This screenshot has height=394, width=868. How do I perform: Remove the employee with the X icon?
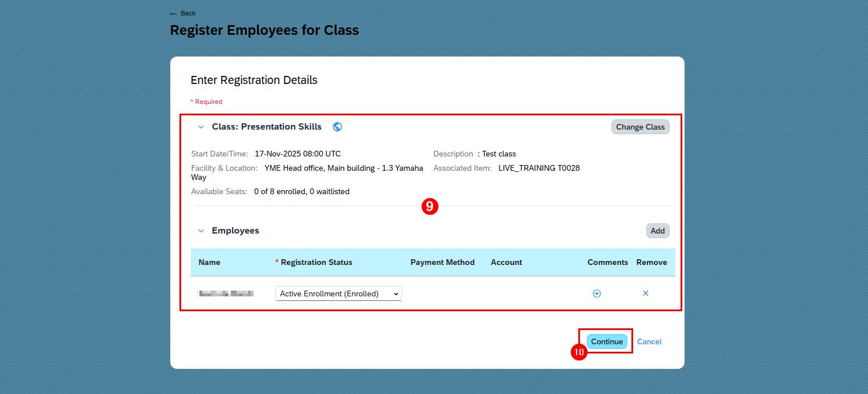(x=646, y=294)
